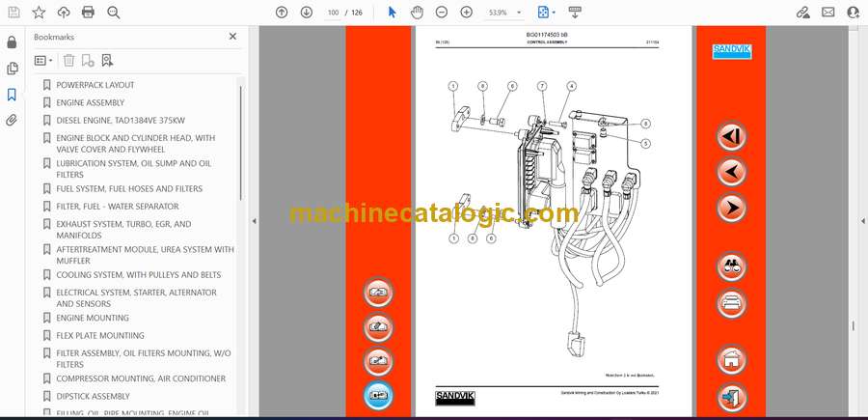Click the top left-strip round button
This screenshot has height=420, width=868.
coord(378,292)
